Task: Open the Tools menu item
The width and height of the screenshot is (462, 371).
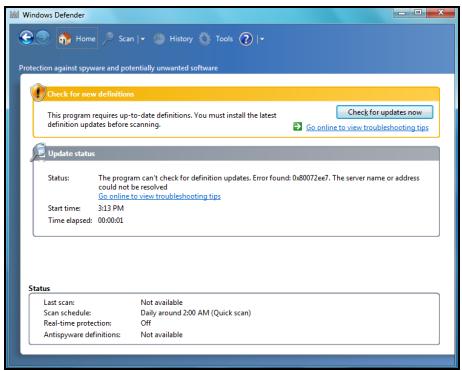Action: [224, 39]
